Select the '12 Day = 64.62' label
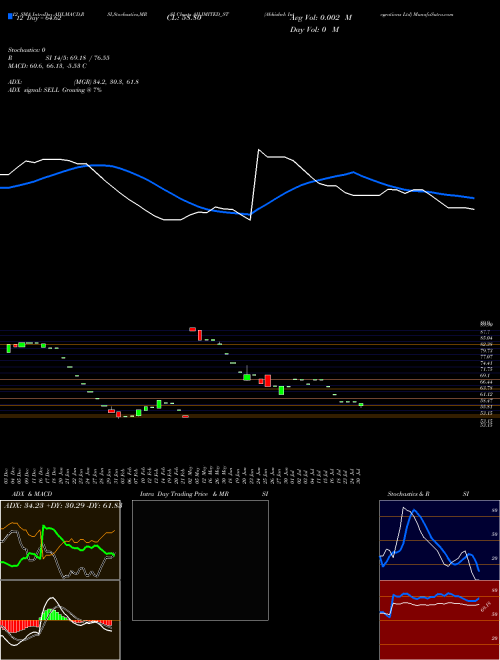This screenshot has width=500, height=660. [x=37, y=18]
